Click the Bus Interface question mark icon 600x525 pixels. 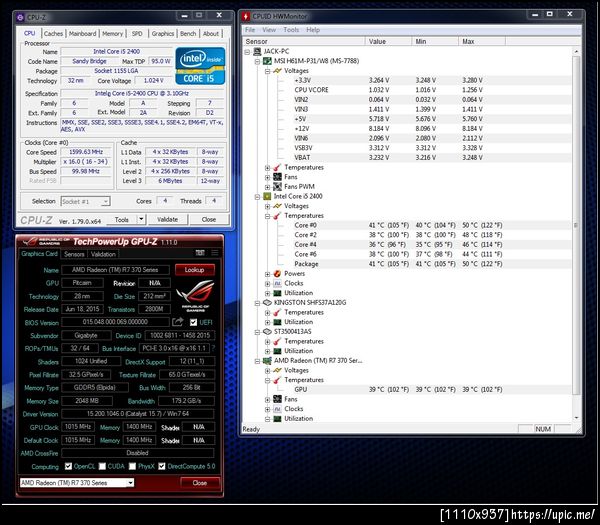coord(213,348)
